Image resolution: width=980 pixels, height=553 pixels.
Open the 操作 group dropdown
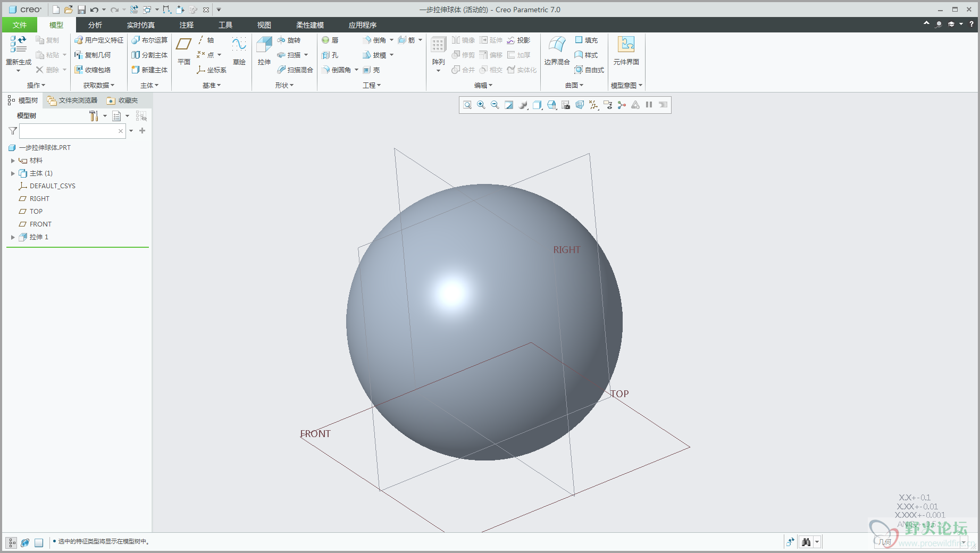[x=36, y=85]
